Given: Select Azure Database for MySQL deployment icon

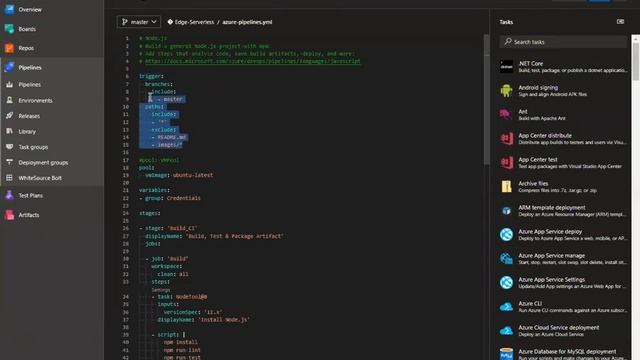Looking at the screenshot, I should point(507,354).
